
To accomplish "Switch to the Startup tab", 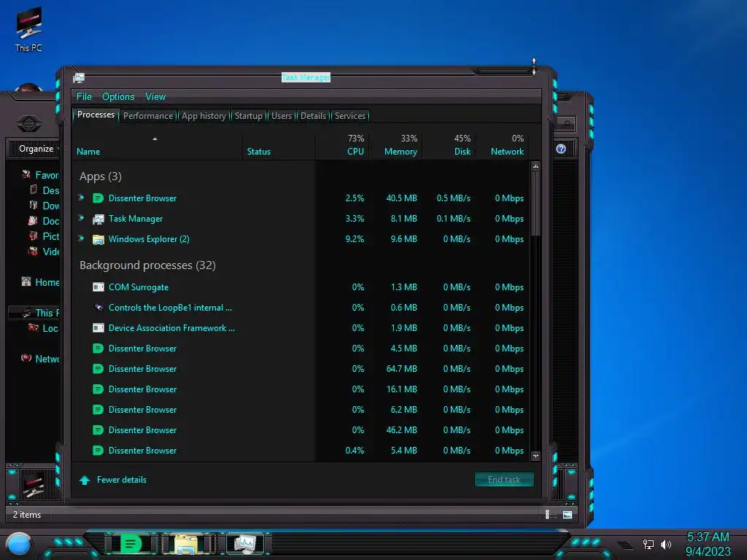I will tap(249, 116).
